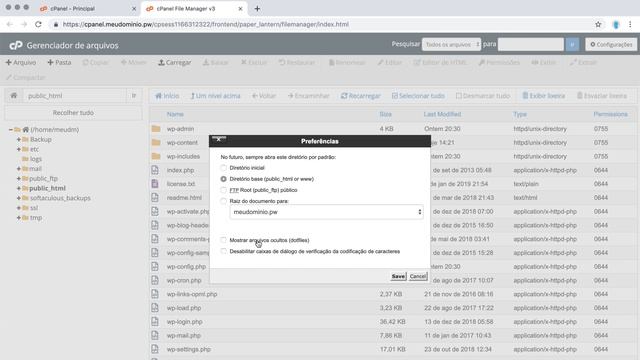Image resolution: width=640 pixels, height=360 pixels.
Task: Select the ssl folder in tree
Action: click(x=34, y=208)
